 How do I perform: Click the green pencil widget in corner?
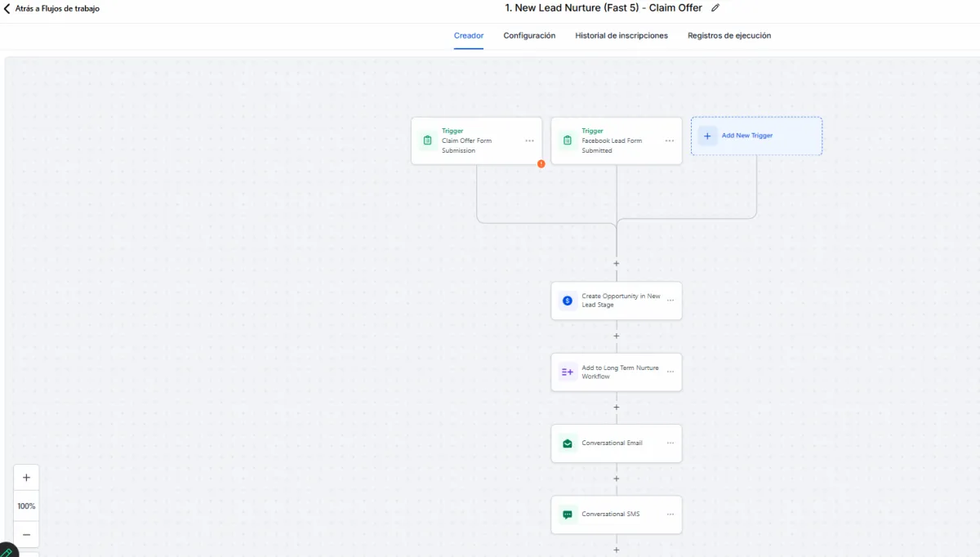[x=7, y=551]
